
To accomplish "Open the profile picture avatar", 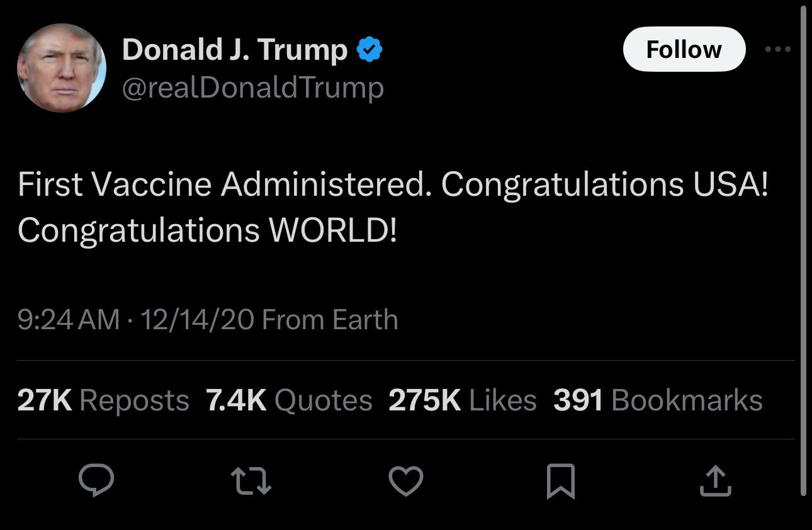I will point(62,69).
